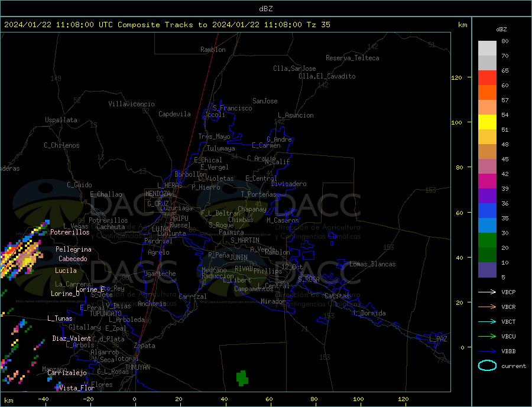
Task: Click the VBCP legend label
Action: coord(508,292)
